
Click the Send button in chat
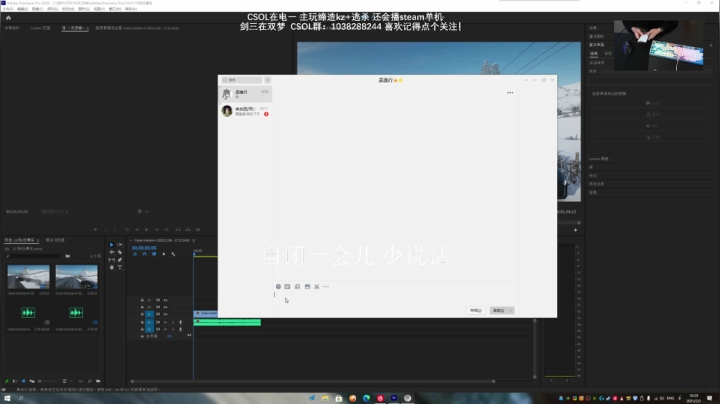pos(498,311)
